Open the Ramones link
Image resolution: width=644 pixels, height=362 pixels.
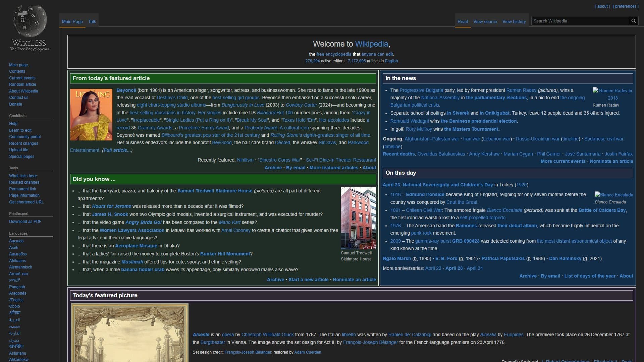point(466,226)
